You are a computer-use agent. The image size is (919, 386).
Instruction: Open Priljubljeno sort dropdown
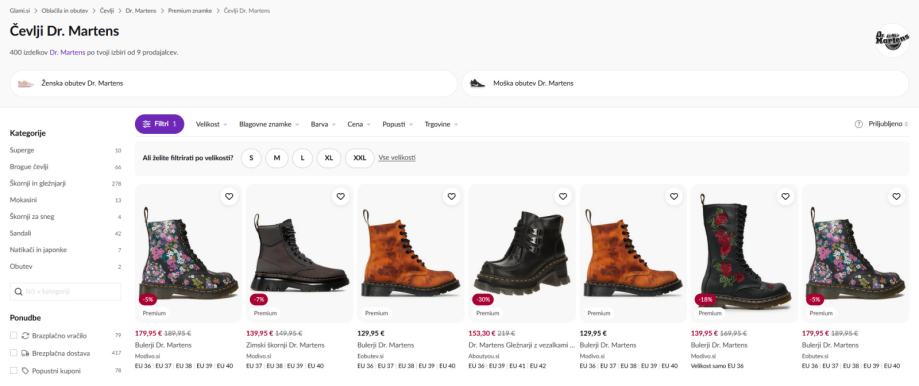pyautogui.click(x=888, y=124)
